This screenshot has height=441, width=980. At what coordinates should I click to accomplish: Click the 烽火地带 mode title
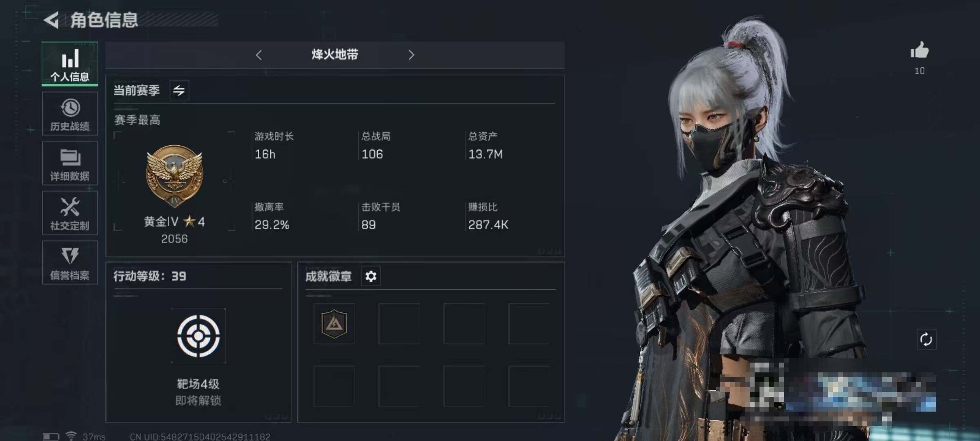pos(335,54)
